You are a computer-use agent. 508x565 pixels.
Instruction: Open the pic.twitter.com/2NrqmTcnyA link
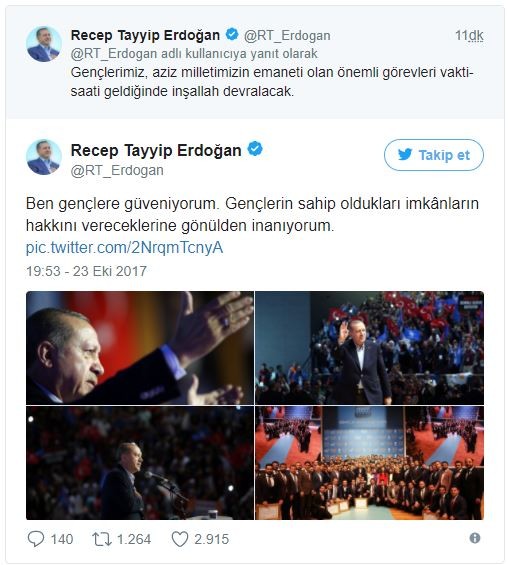[x=124, y=248]
